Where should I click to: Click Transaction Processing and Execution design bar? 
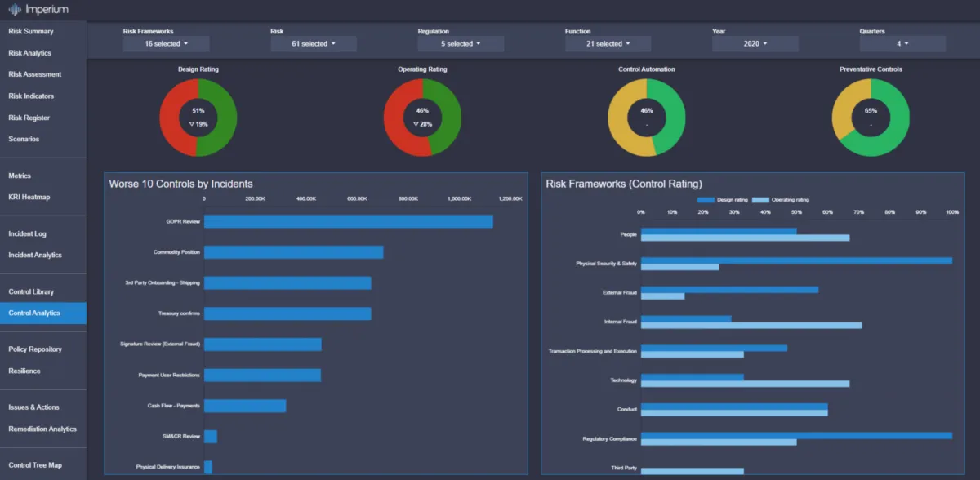[x=715, y=348]
